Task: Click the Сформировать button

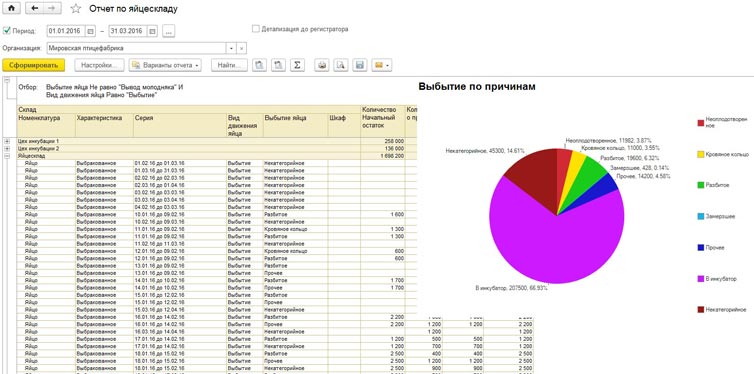Action: click(33, 65)
